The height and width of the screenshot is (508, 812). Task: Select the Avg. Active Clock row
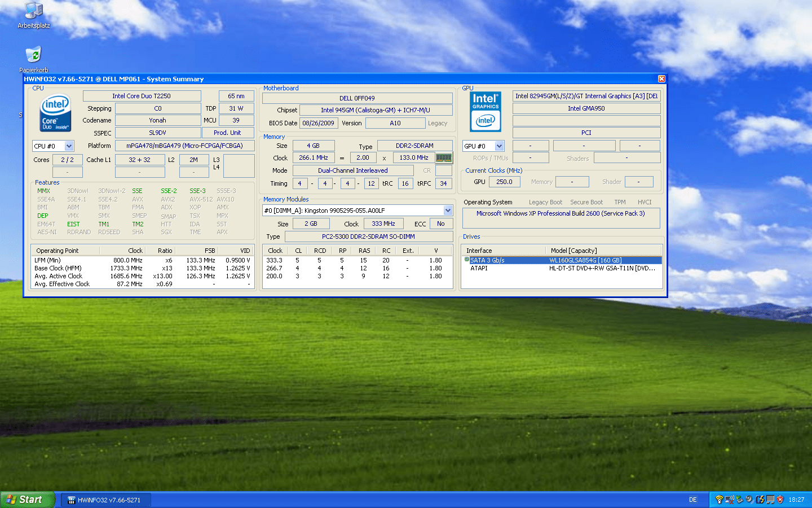[142, 276]
